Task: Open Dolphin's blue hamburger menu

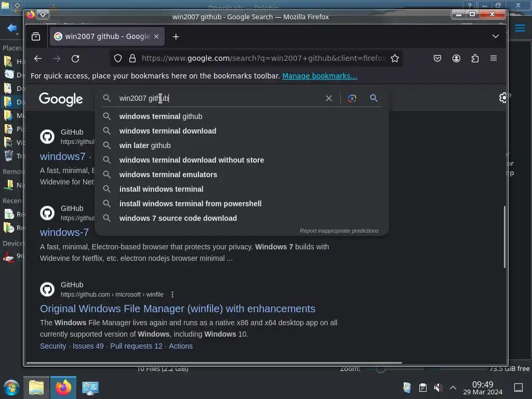Action: (520, 28)
